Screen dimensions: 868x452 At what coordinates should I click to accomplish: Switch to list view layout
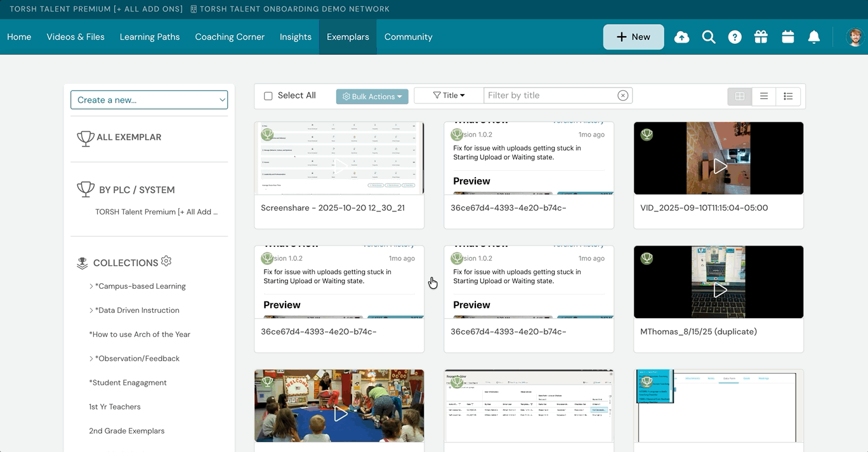tap(764, 96)
